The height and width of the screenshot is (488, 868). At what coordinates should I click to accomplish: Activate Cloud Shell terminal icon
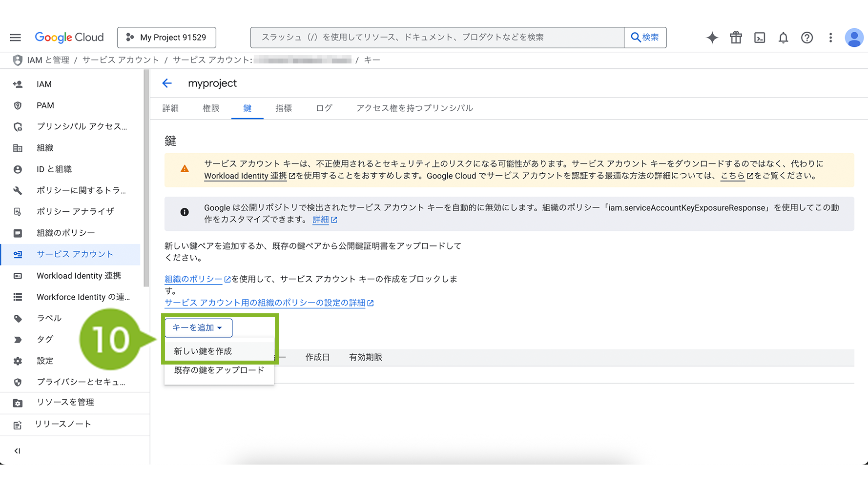pyautogui.click(x=760, y=38)
